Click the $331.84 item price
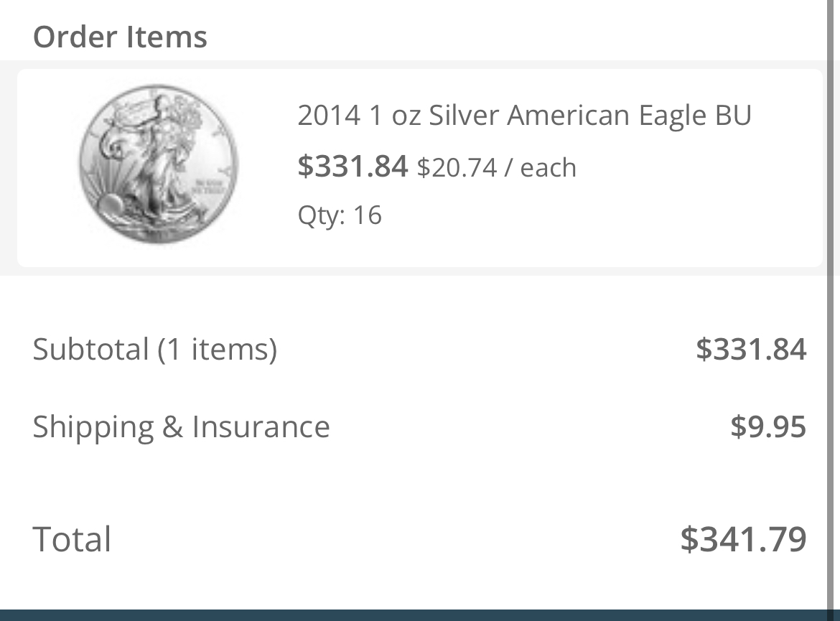The height and width of the screenshot is (621, 840). click(353, 167)
